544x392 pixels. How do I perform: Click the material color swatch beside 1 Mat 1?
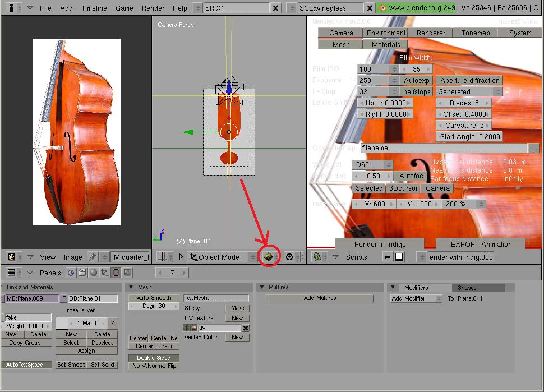(x=62, y=323)
